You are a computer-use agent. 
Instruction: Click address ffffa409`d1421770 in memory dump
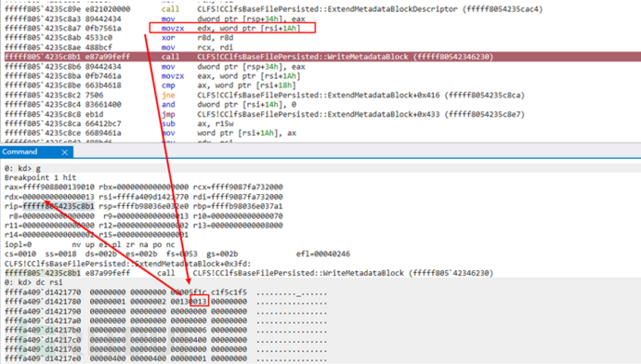[x=43, y=292]
